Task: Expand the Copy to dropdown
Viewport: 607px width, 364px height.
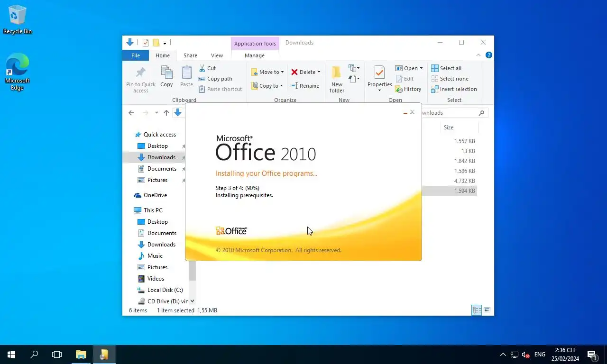Action: pos(281,86)
